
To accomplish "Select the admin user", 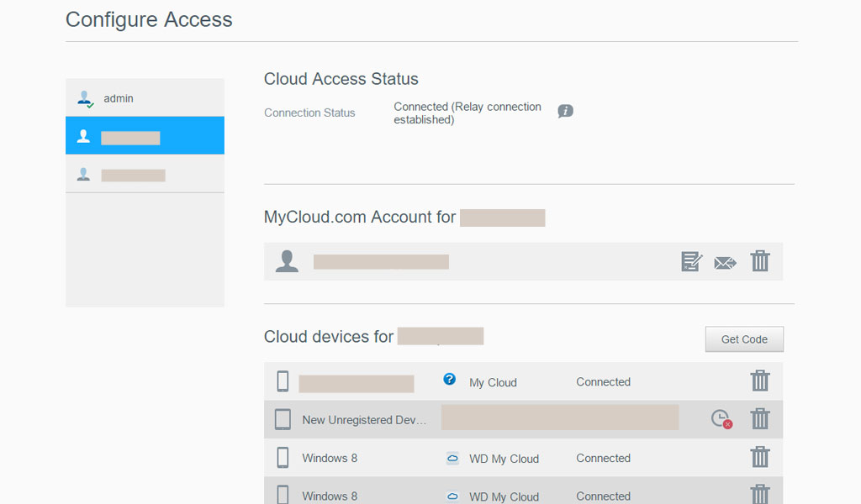I will point(145,98).
